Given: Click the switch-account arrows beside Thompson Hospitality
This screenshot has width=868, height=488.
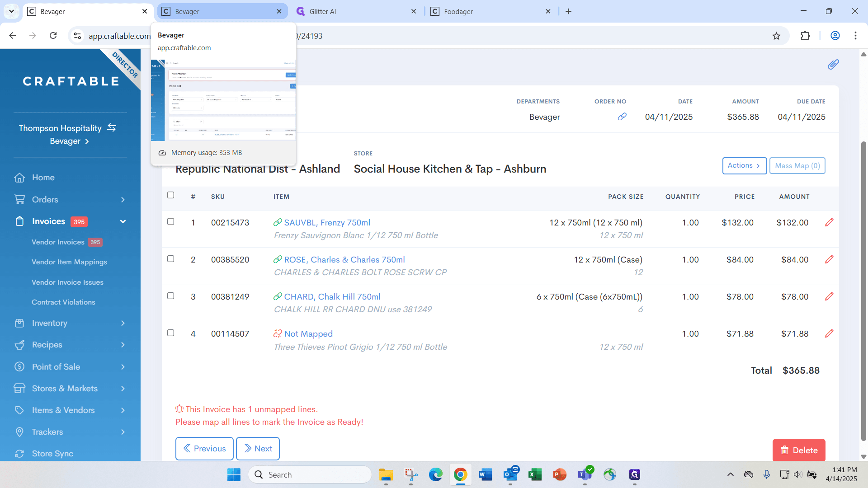Looking at the screenshot, I should tap(112, 128).
